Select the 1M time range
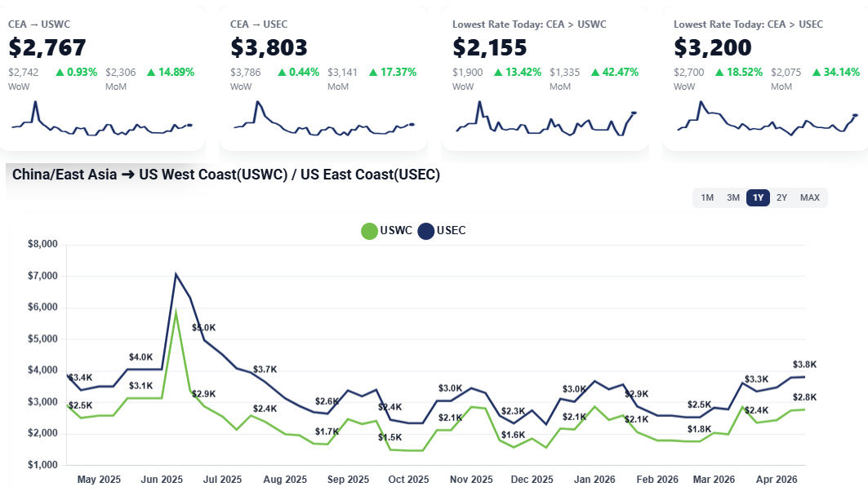The image size is (868, 496). point(707,197)
